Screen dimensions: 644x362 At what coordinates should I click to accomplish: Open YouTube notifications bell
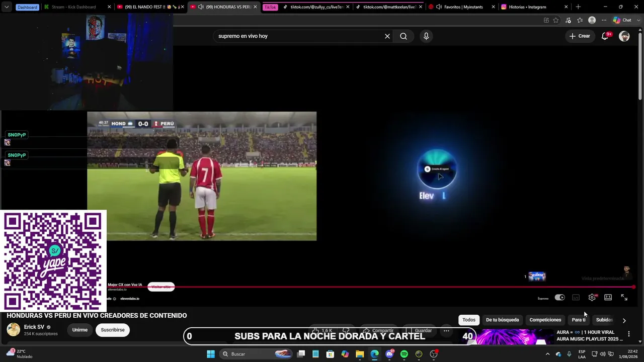[605, 36]
